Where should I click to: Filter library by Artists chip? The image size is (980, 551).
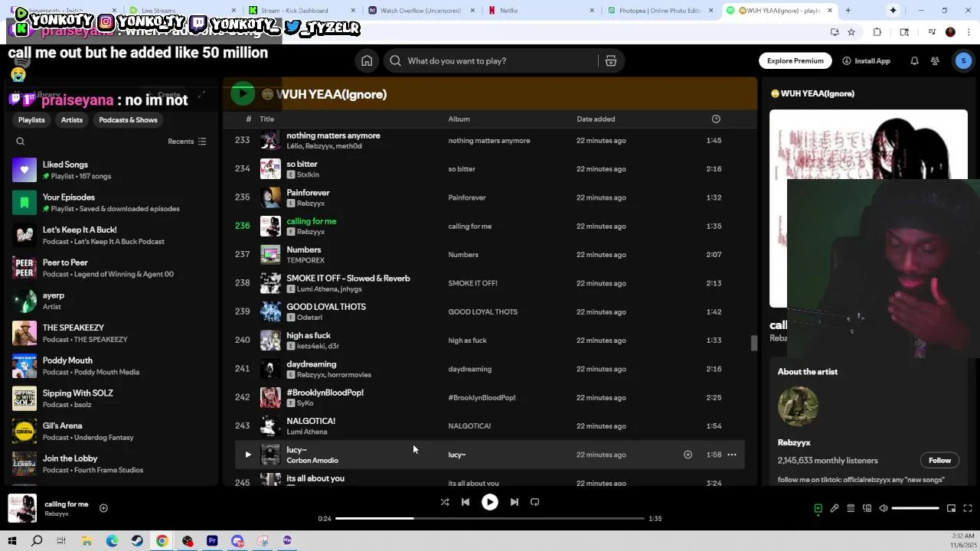point(72,120)
